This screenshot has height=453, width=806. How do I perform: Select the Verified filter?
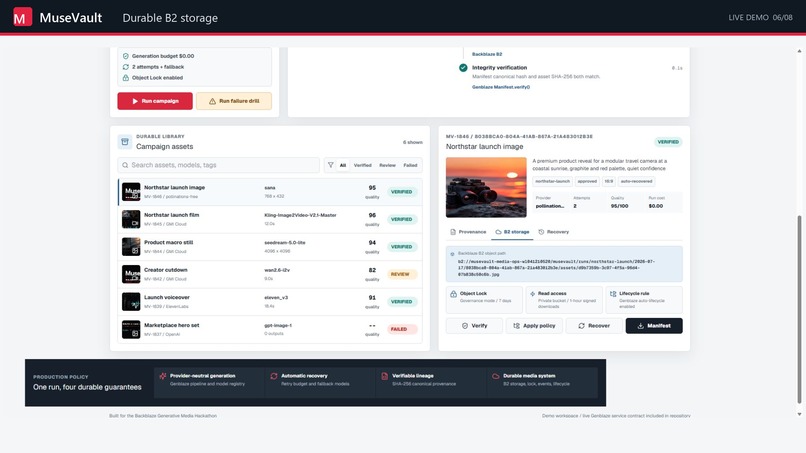click(x=362, y=165)
